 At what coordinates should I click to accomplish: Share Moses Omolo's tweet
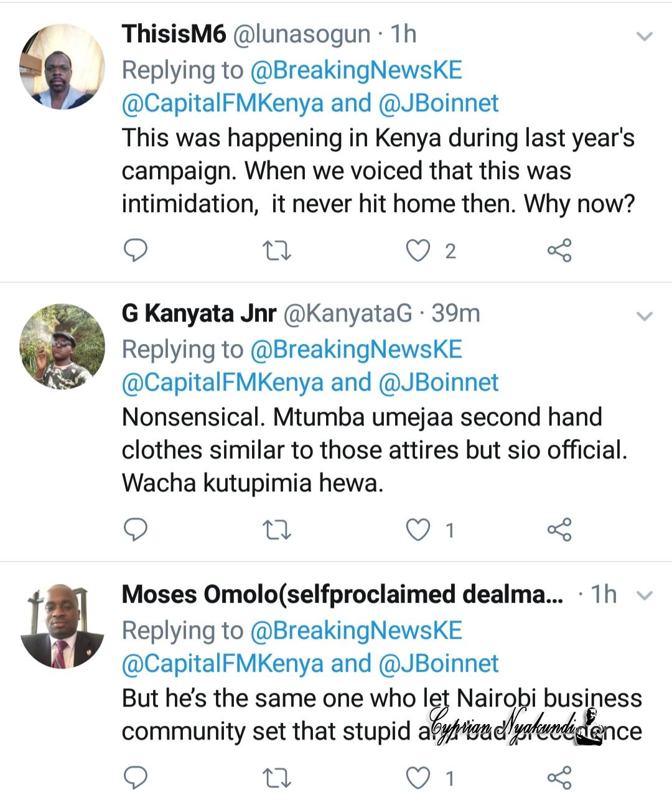[559, 778]
